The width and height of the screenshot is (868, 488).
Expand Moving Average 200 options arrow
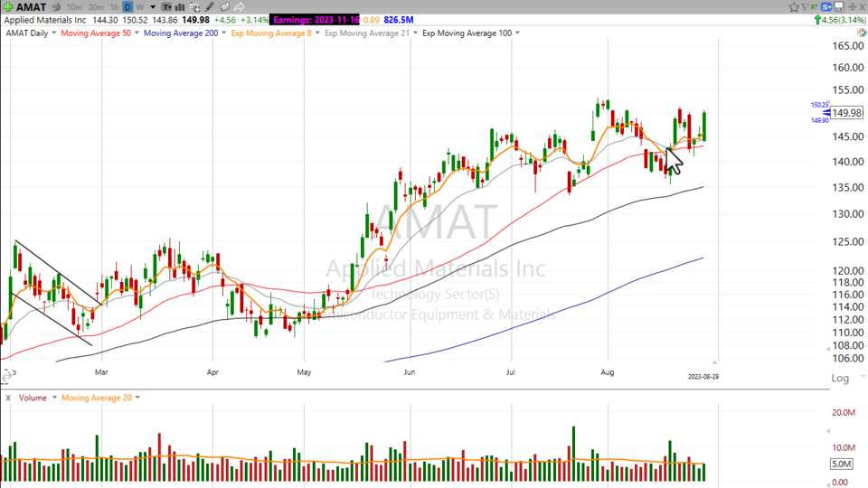pos(223,33)
